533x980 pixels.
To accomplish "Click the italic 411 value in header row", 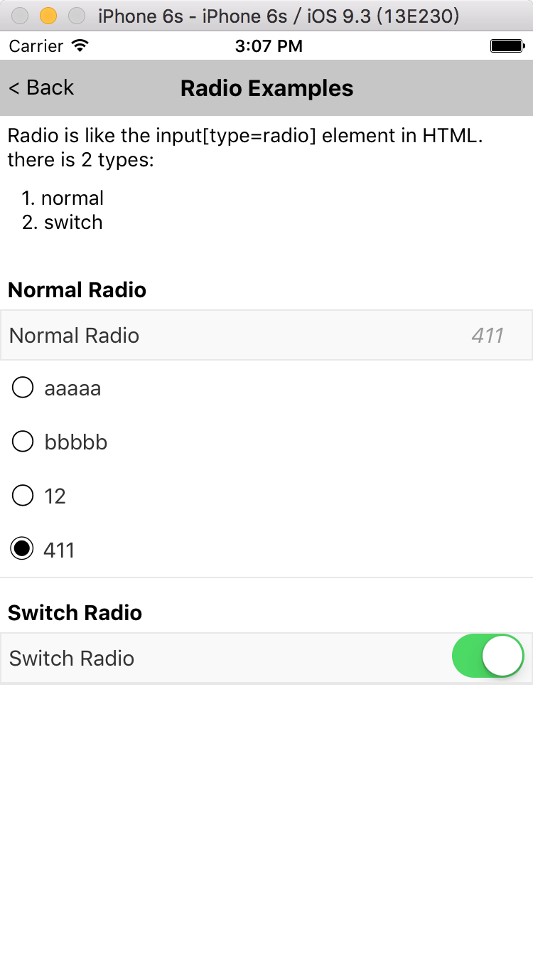I will pyautogui.click(x=488, y=336).
